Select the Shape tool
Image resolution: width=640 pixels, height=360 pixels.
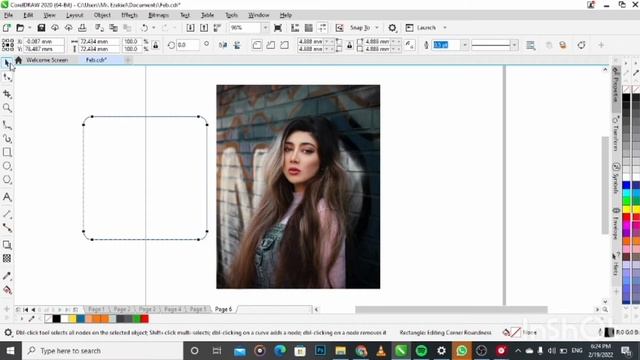click(x=7, y=77)
